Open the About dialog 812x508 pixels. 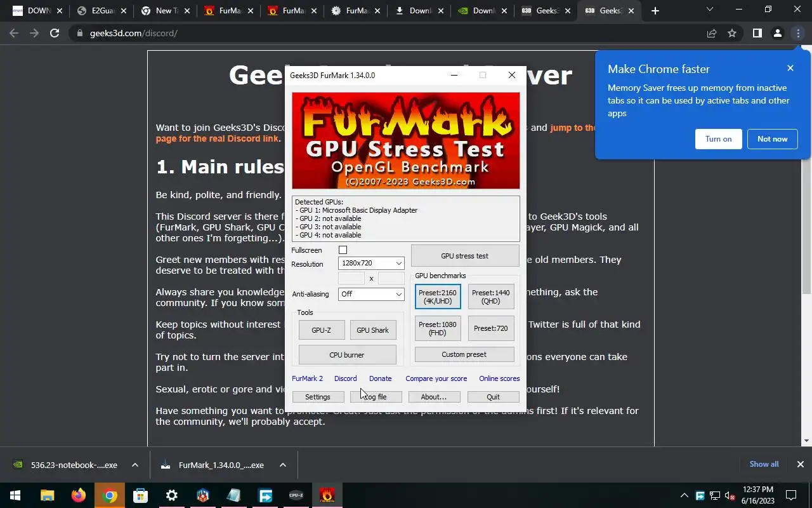click(x=434, y=397)
